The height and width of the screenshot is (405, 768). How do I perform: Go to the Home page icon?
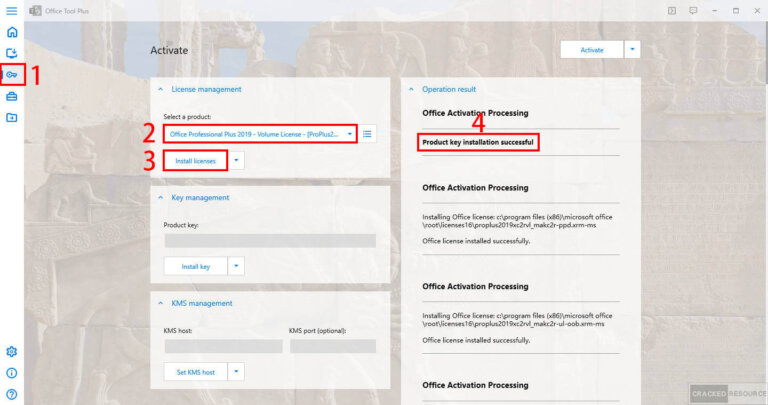11,32
